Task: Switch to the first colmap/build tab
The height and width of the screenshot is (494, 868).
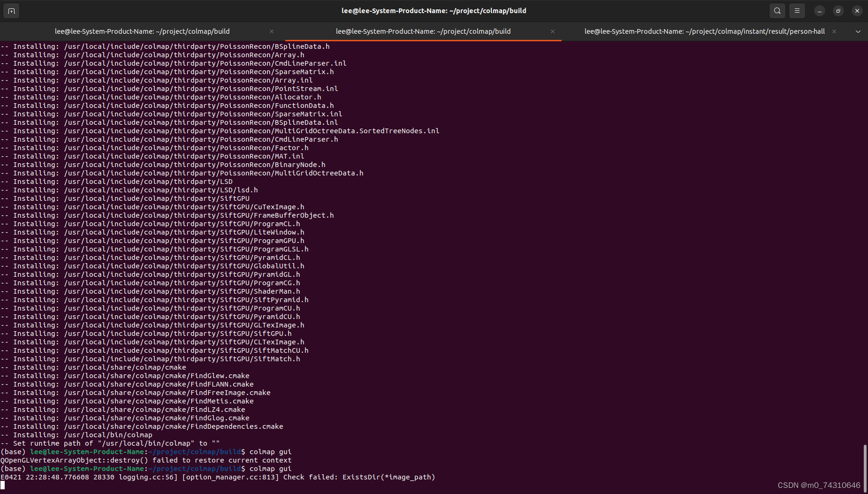Action: pos(142,31)
